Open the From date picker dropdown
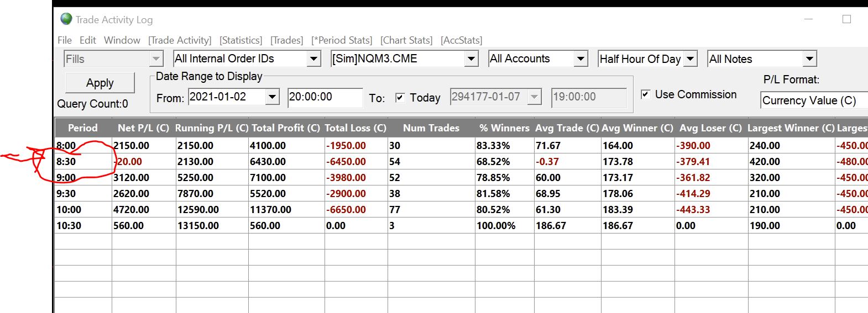868x313 pixels. click(273, 97)
